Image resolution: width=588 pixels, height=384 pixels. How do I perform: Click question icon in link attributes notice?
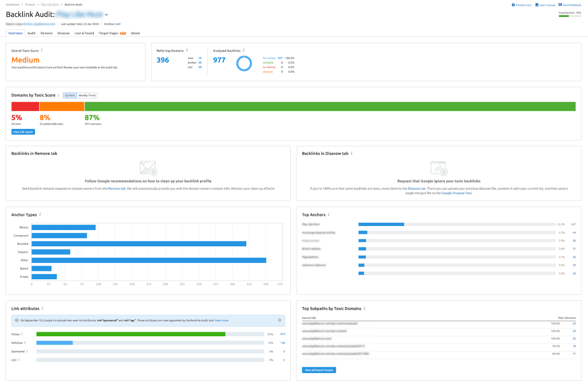click(x=17, y=320)
